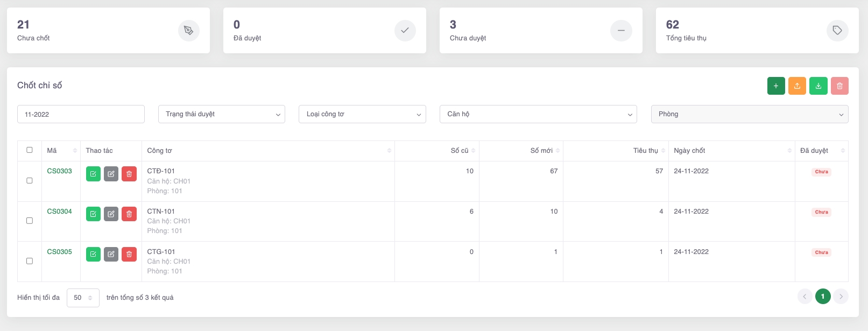Toggle the select-all checkbox in table header
868x331 pixels.
point(30,150)
